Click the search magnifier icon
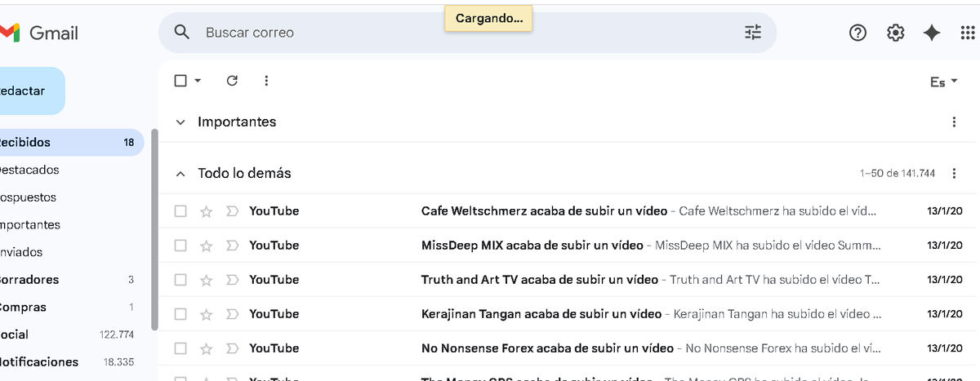This screenshot has width=980, height=381. click(x=182, y=33)
